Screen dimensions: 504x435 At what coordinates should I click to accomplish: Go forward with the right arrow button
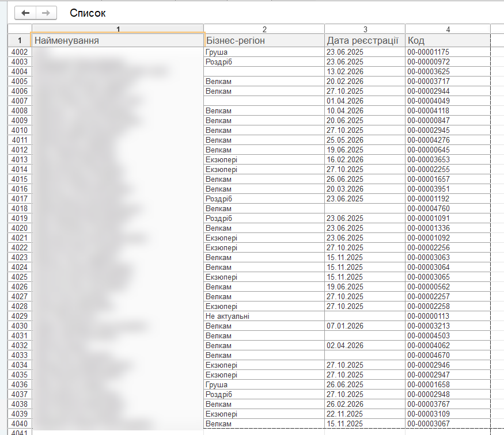coord(46,13)
